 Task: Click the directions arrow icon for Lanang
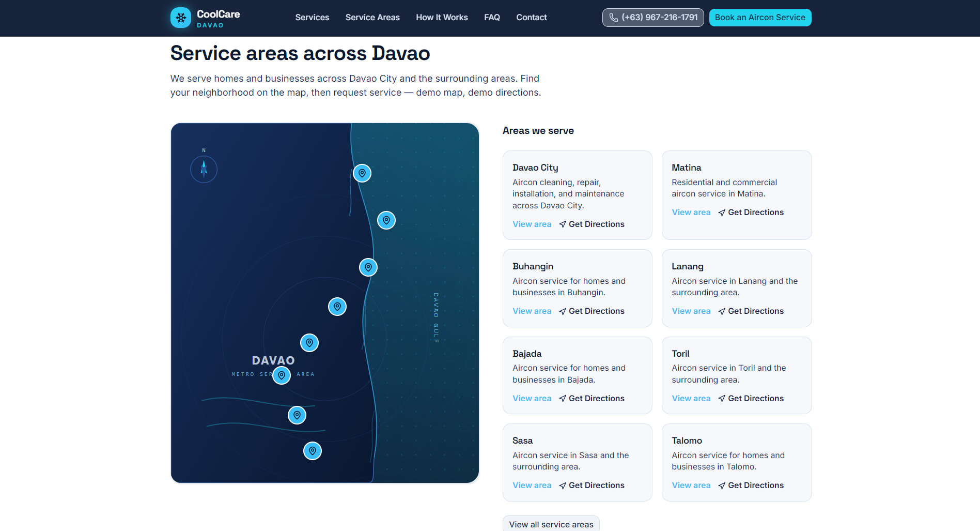[x=722, y=311]
